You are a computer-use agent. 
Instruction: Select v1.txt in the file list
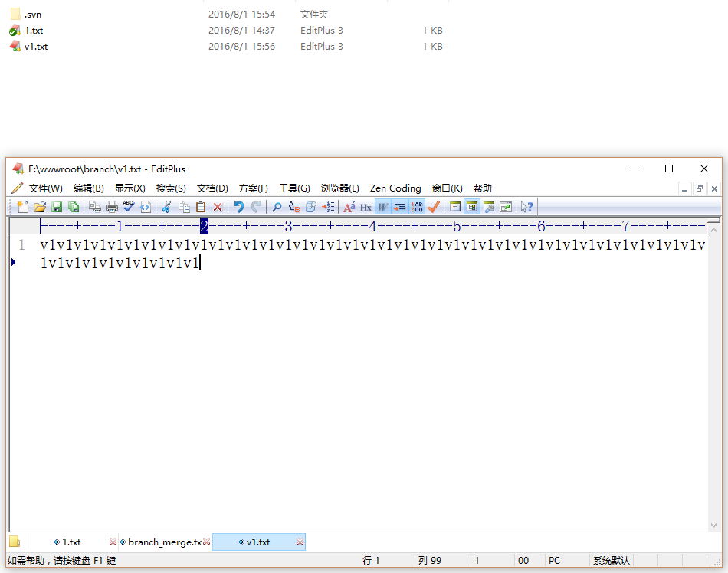point(36,47)
